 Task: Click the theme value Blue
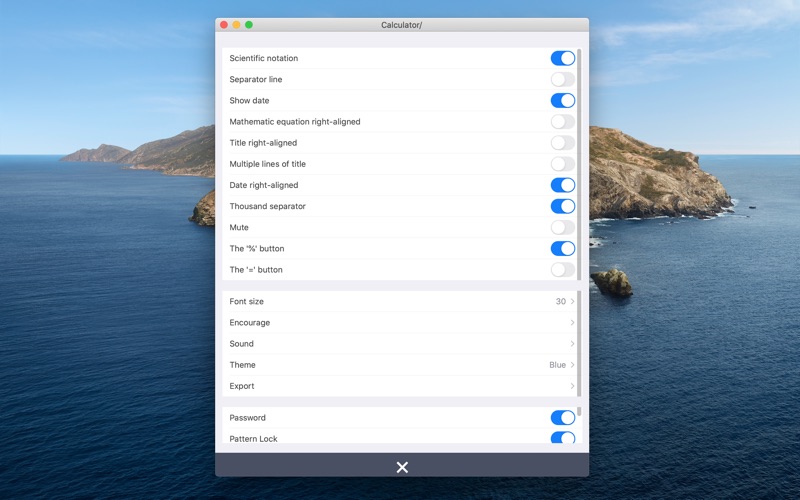tap(557, 365)
